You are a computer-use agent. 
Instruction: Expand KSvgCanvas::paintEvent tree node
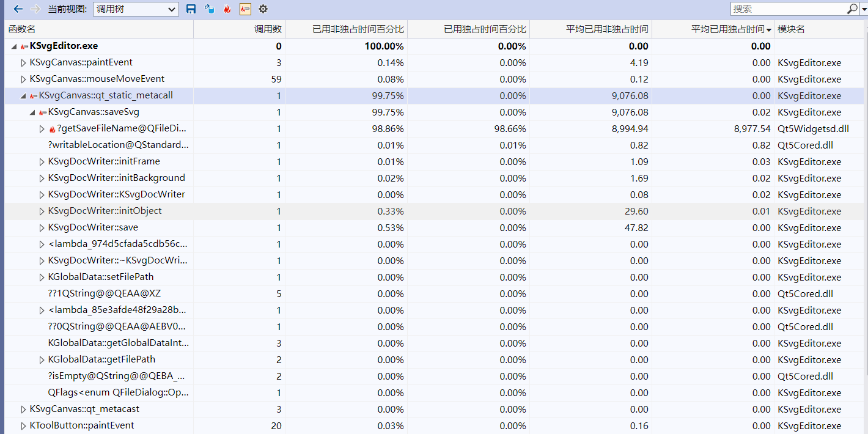coord(23,62)
